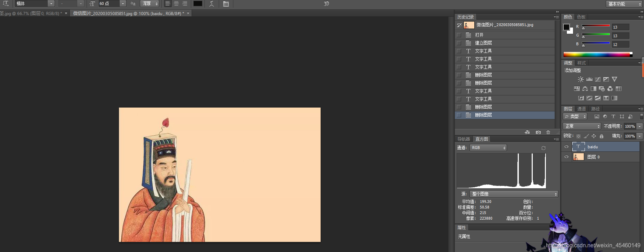Create new snapshot camera icon
Image resolution: width=644 pixels, height=252 pixels.
(x=538, y=132)
